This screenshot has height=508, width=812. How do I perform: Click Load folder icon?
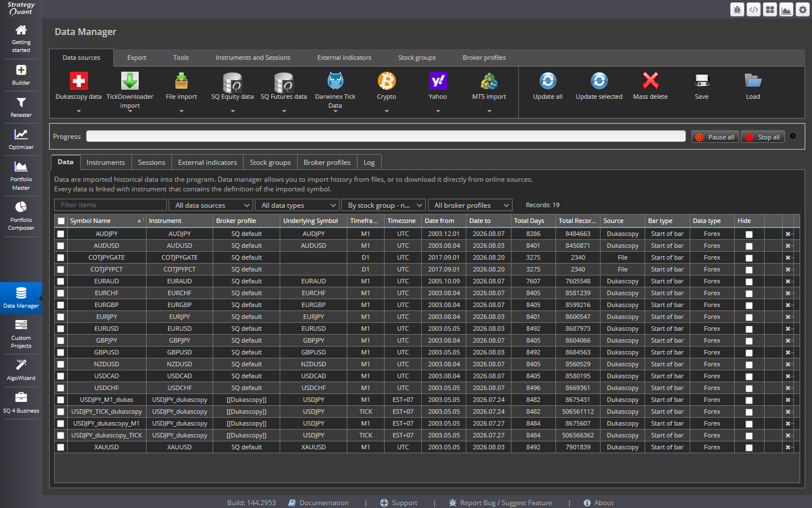753,81
